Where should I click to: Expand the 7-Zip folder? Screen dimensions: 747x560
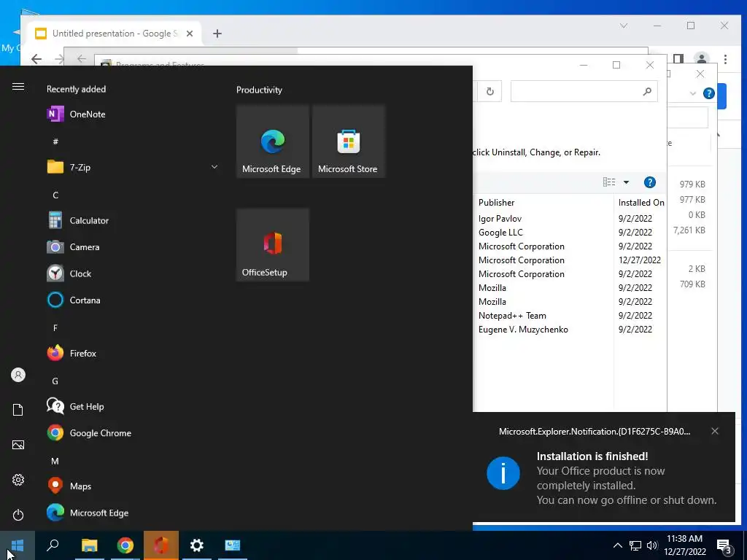214,167
